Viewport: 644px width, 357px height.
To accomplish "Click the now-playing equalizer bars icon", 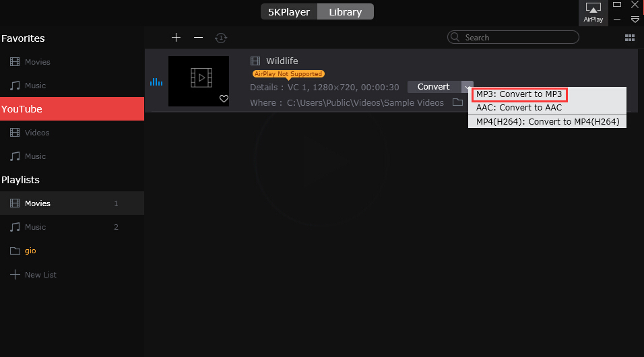I will [156, 82].
